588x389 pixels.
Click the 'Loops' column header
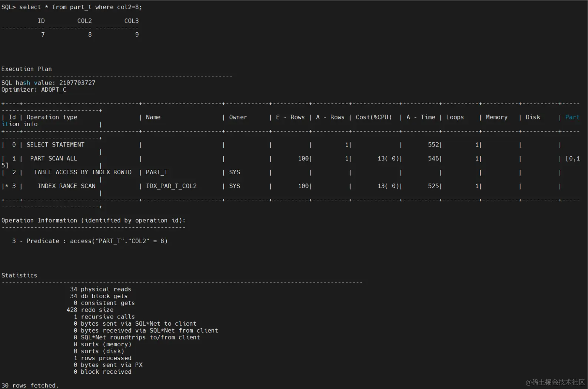point(455,117)
